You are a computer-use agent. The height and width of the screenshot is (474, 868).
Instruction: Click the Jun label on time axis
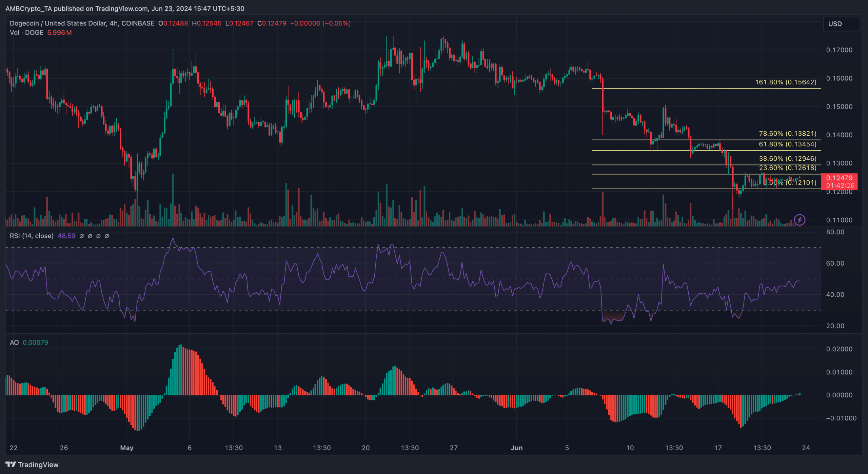pos(517,448)
